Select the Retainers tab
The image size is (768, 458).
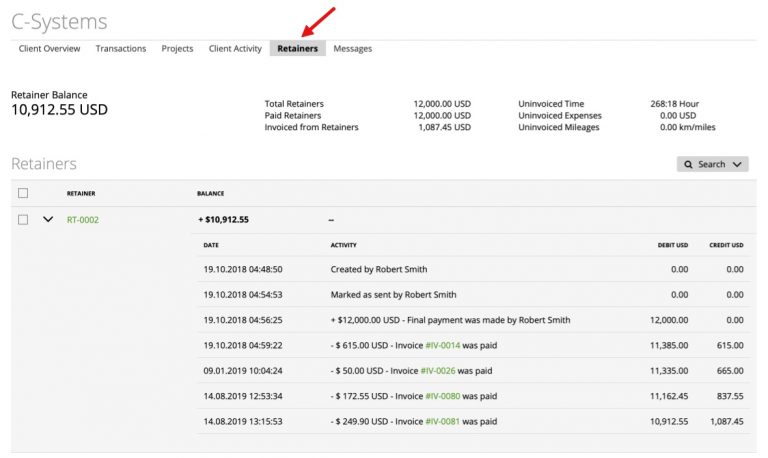tap(297, 48)
